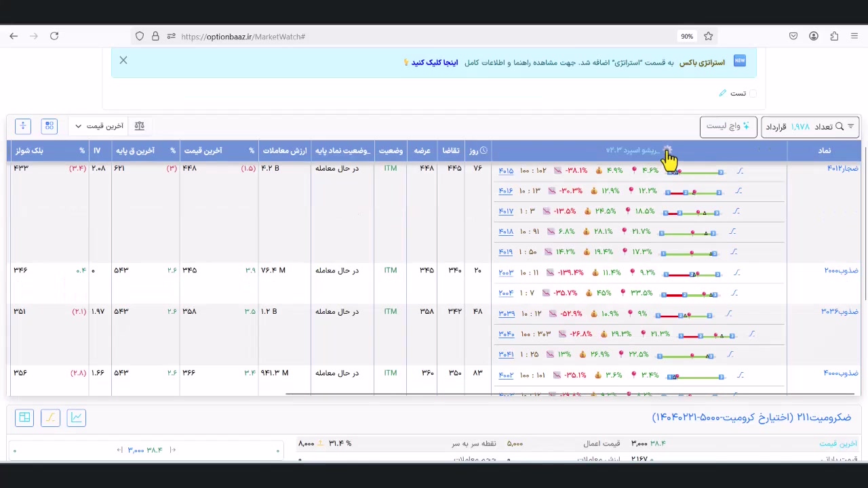Sort by the 'نماد' column header
Viewport: 868px width, 488px height.
tap(824, 150)
